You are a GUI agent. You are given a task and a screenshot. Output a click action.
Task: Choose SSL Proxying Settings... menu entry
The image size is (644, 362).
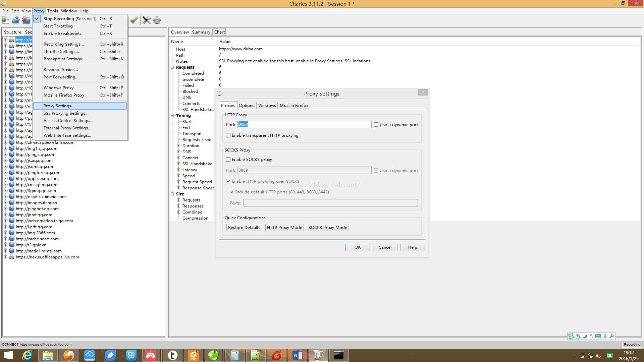(80, 113)
